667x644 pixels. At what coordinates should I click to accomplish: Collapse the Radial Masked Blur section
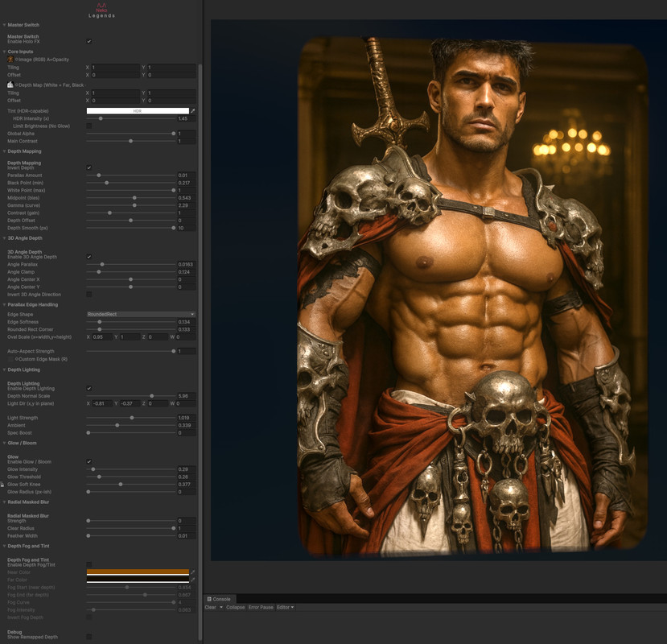[x=4, y=502]
